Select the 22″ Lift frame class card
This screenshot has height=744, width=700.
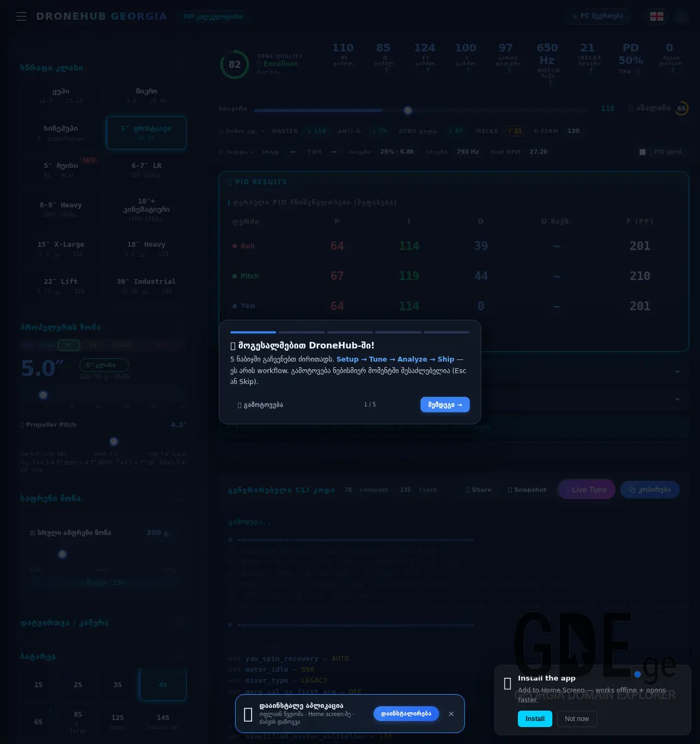[61, 286]
